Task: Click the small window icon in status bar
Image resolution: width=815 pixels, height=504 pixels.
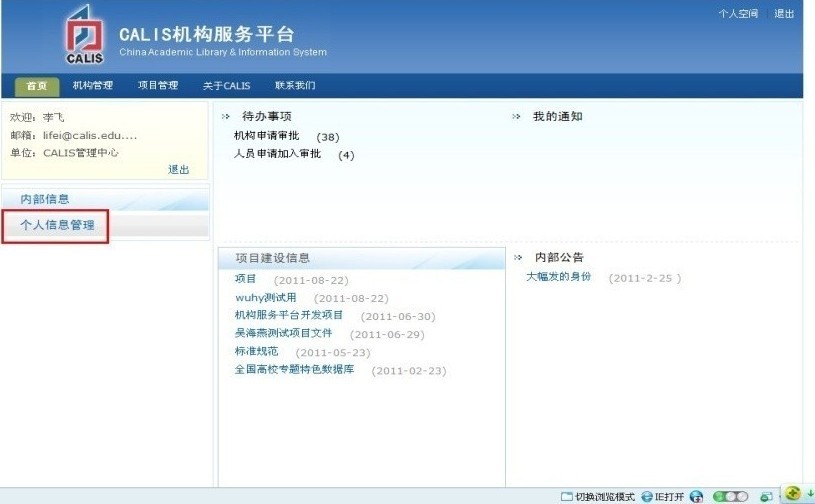Action: [x=765, y=496]
